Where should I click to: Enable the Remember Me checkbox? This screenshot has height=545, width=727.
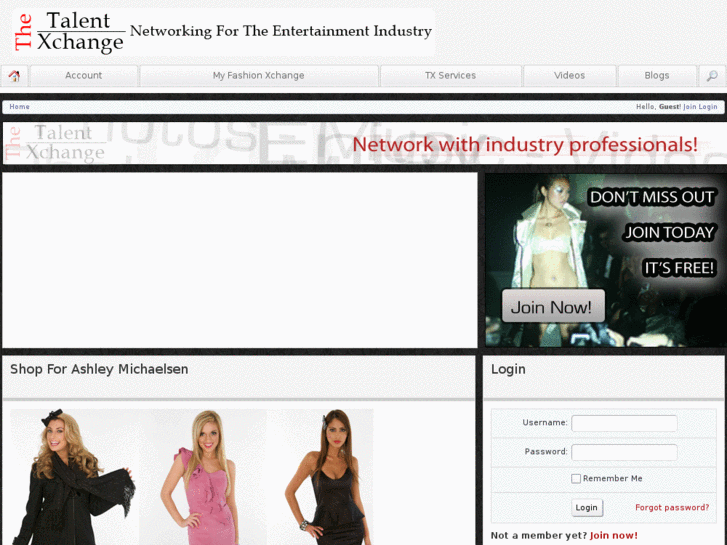click(575, 479)
